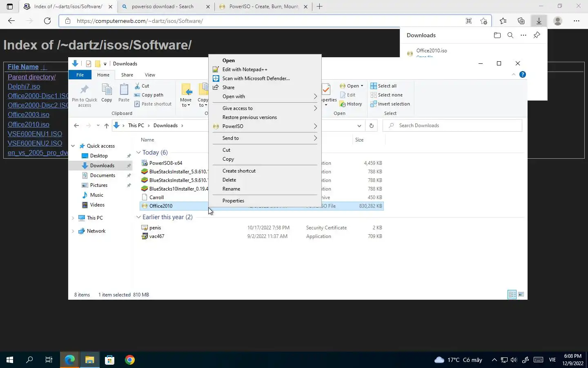Open Parent directory link
The width and height of the screenshot is (588, 368).
31,77
